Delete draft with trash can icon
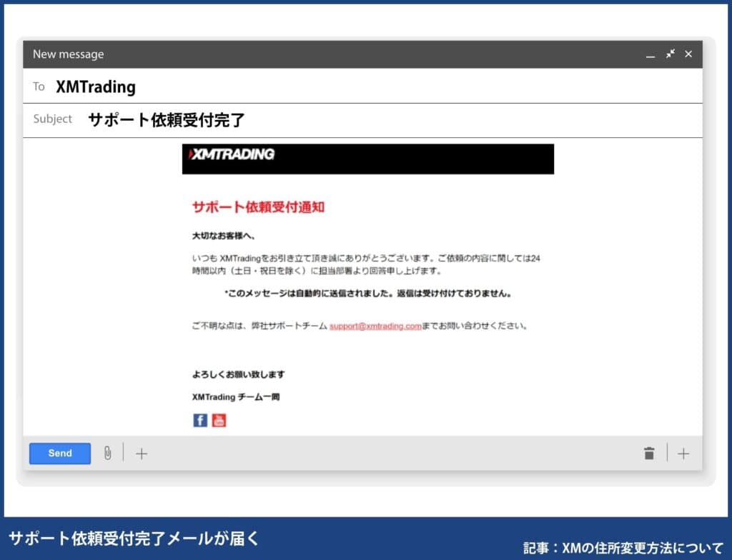Image resolution: width=732 pixels, height=560 pixels. point(649,453)
